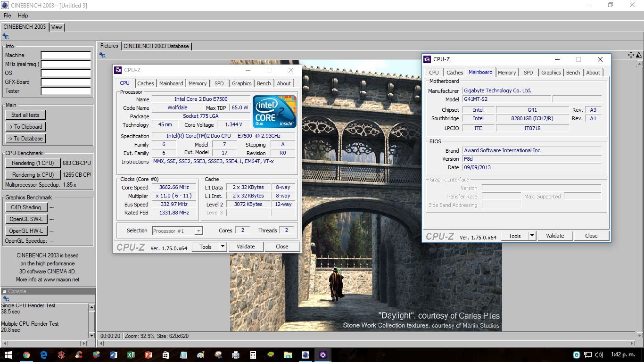644x362 pixels.
Task: Click the Console scrollbar down arrow
Action: pos(91,336)
